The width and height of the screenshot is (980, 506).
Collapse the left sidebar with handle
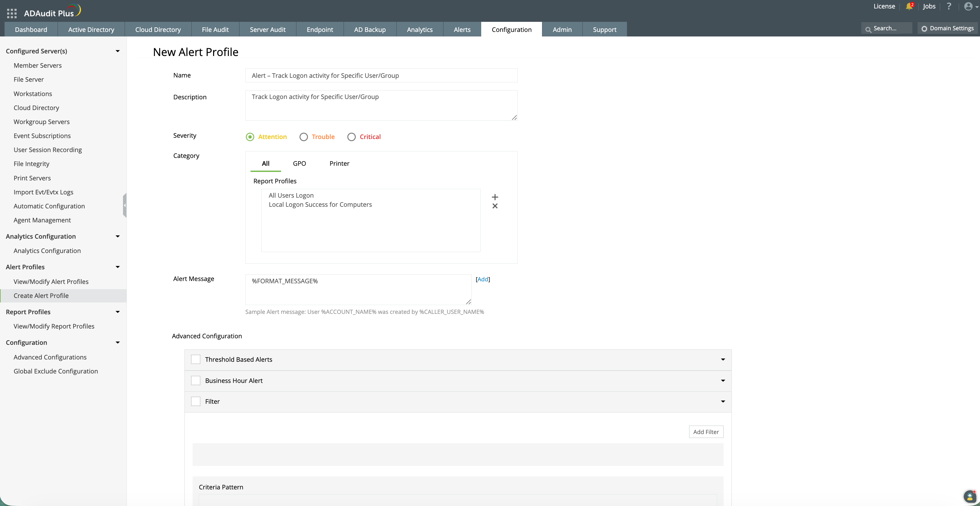click(124, 205)
